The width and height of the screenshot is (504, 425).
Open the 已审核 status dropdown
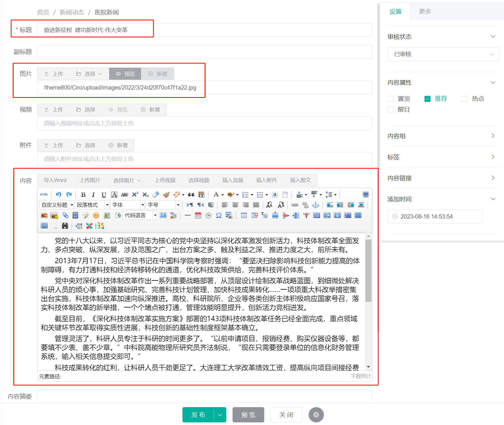(443, 54)
